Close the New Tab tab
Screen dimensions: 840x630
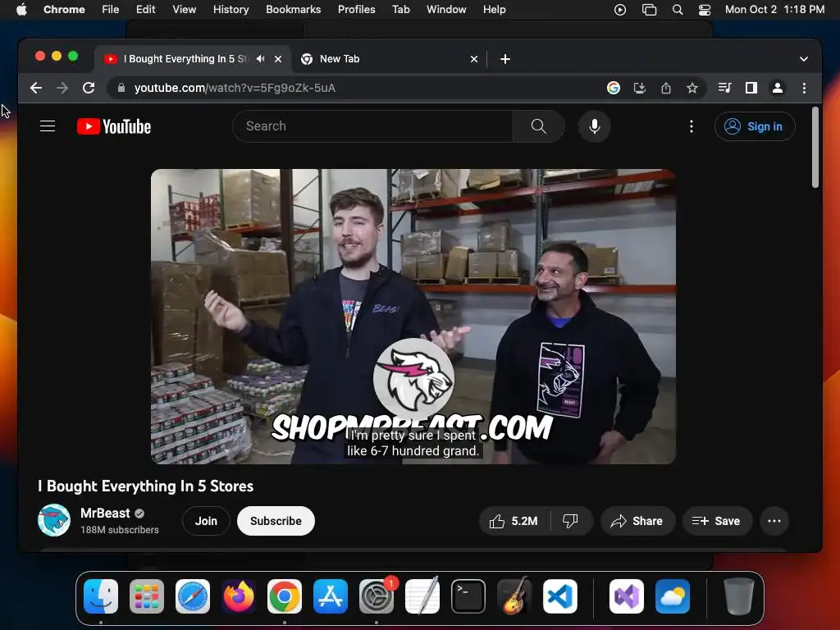tap(473, 59)
